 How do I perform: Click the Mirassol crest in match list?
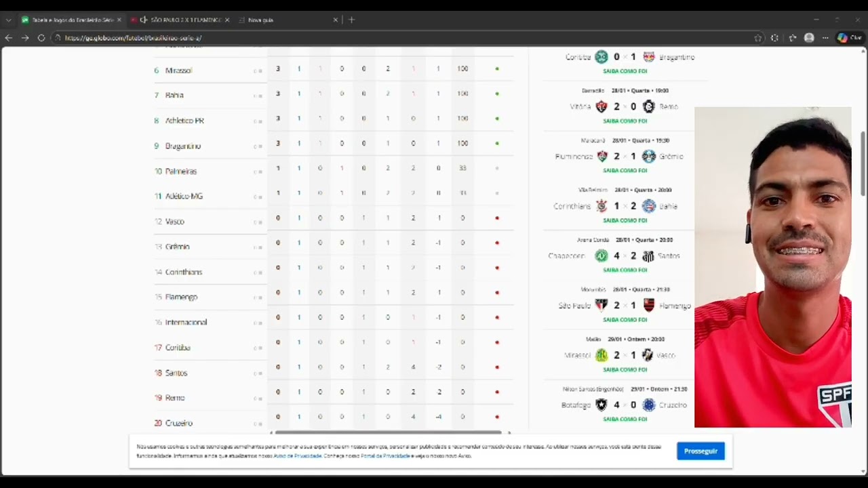(601, 355)
